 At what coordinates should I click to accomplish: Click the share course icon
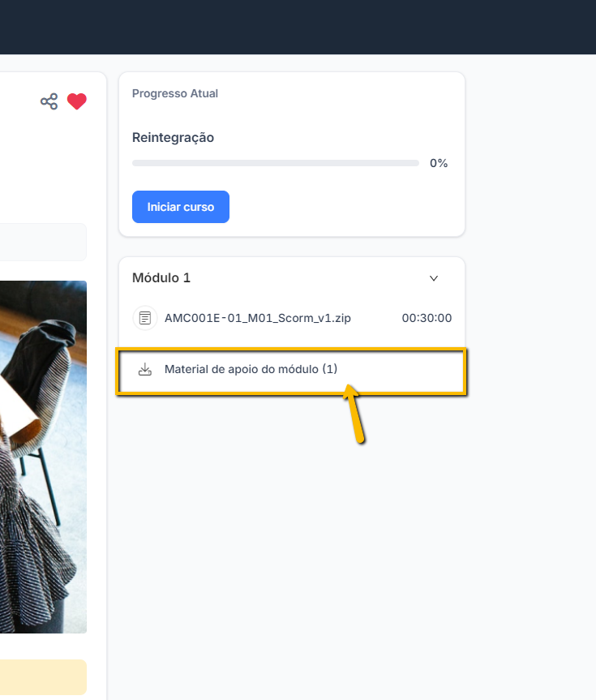pyautogui.click(x=49, y=101)
